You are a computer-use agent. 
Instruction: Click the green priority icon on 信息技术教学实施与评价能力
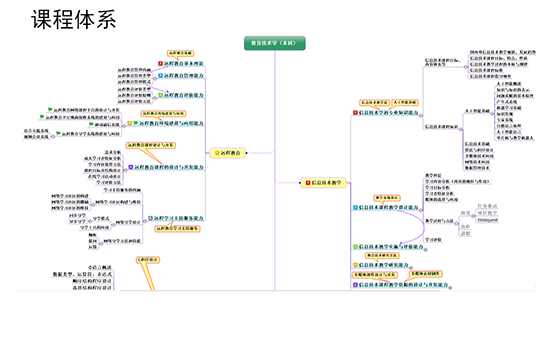pos(355,247)
